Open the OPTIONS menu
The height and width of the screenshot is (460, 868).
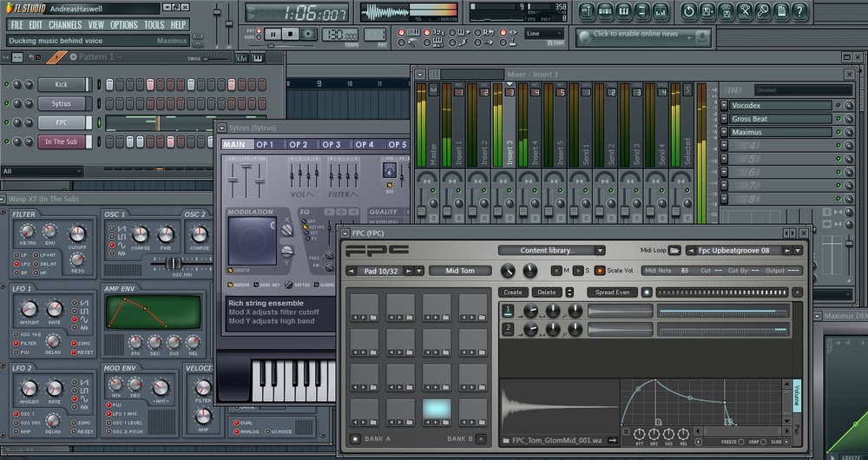(124, 25)
